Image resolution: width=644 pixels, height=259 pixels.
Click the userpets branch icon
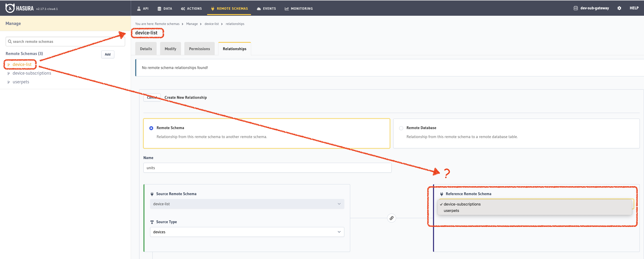[8, 82]
